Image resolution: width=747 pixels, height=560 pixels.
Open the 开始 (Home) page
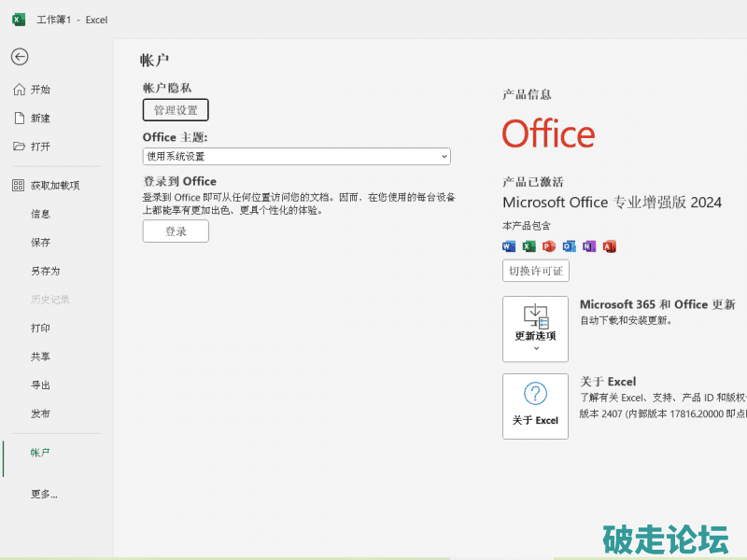(40, 90)
